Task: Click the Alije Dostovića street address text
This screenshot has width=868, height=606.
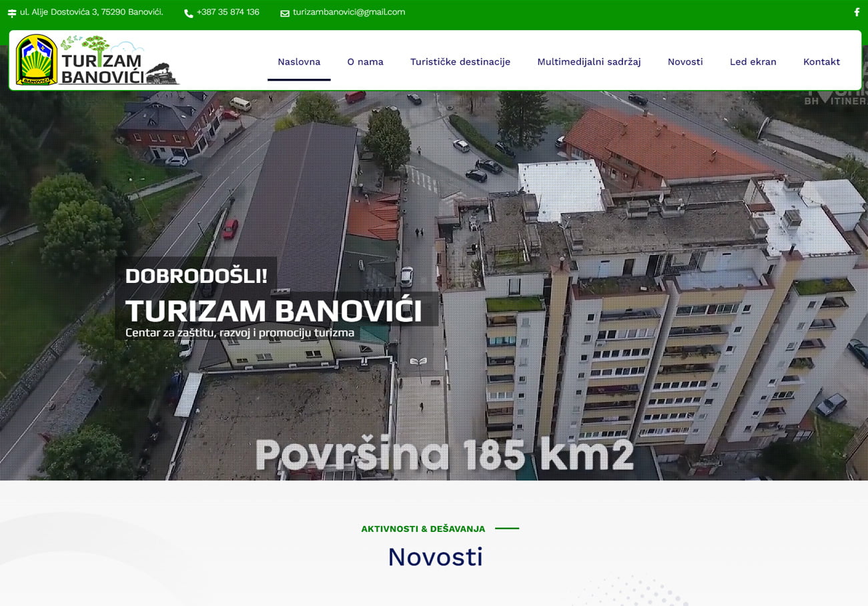Action: (91, 12)
